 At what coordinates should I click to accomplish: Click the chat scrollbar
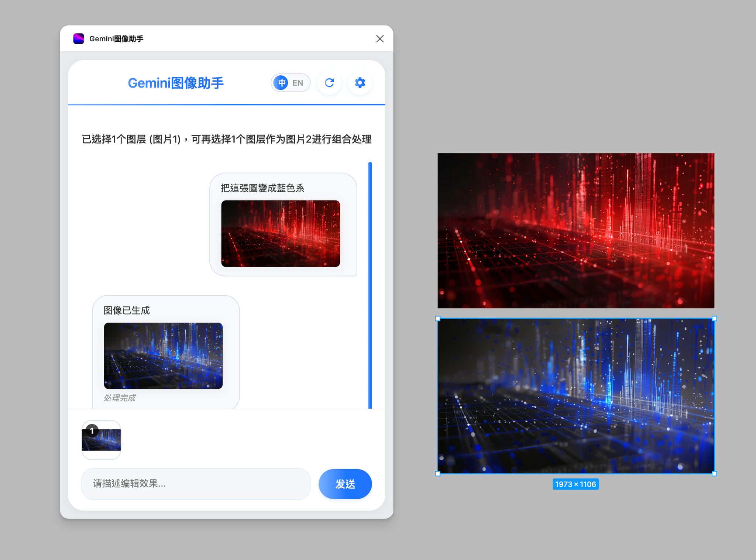(x=370, y=285)
